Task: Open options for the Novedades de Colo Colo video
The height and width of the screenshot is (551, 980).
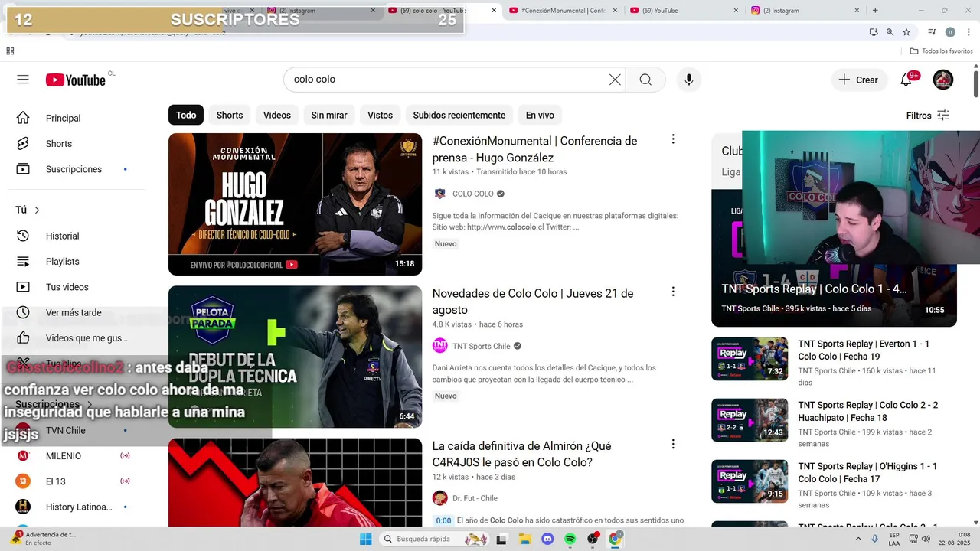Action: (x=673, y=292)
